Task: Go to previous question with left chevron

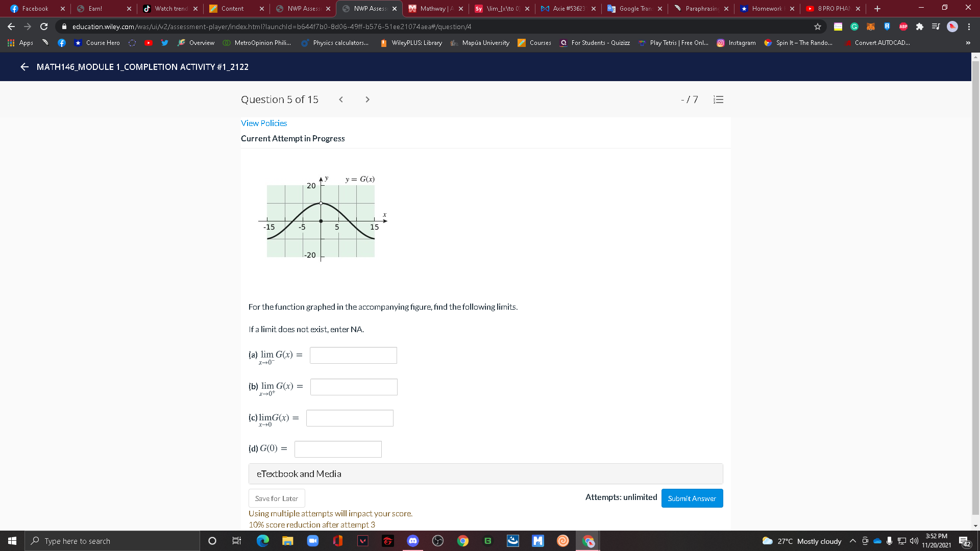Action: click(341, 99)
